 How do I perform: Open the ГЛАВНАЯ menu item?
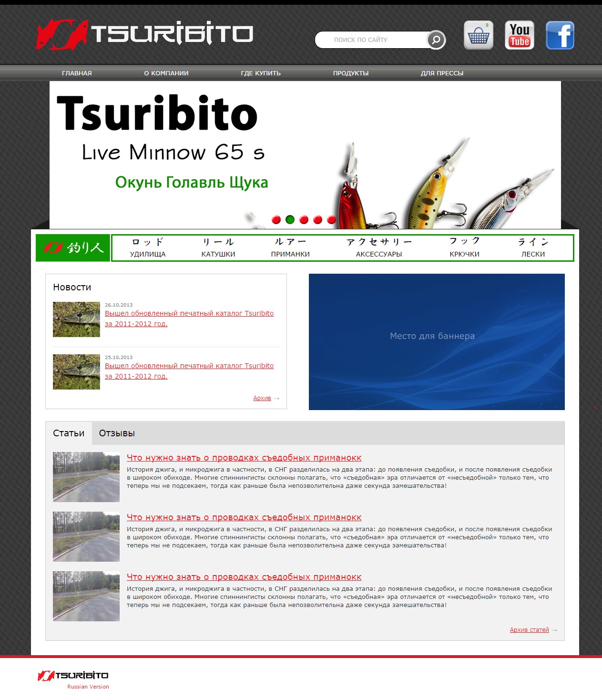(77, 73)
